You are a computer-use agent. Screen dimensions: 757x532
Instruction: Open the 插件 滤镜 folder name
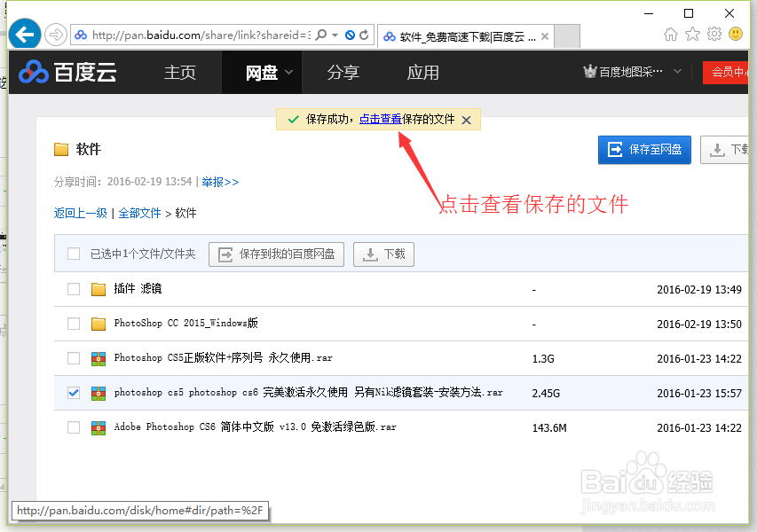pyautogui.click(x=138, y=288)
